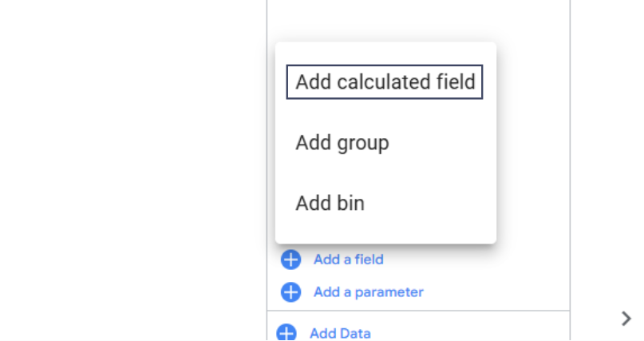Open the Add Data link at panel bottom
Viewport: 644px width, 341px height.
click(340, 334)
